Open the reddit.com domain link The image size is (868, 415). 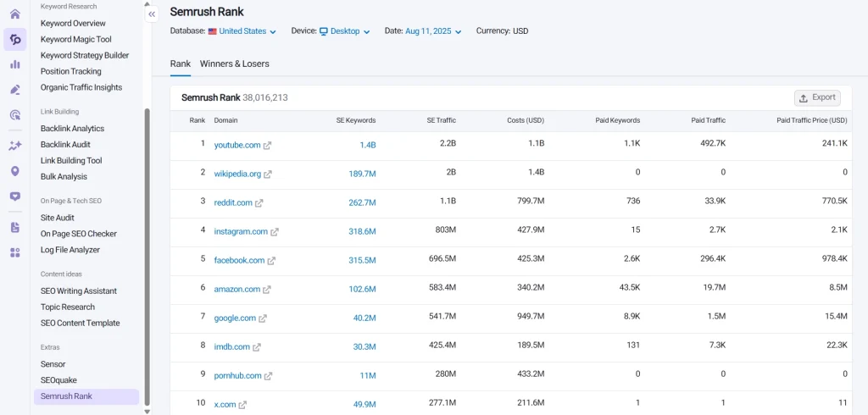pyautogui.click(x=233, y=202)
